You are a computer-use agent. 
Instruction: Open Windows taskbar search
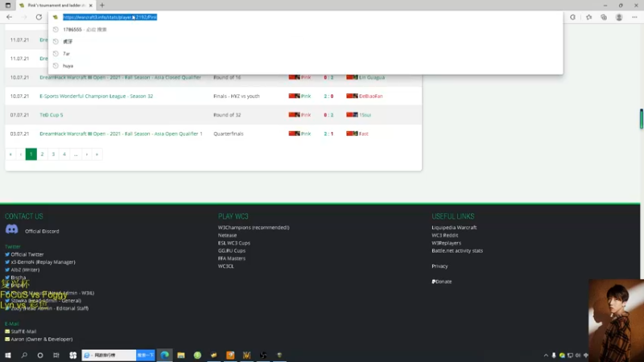coord(24,356)
